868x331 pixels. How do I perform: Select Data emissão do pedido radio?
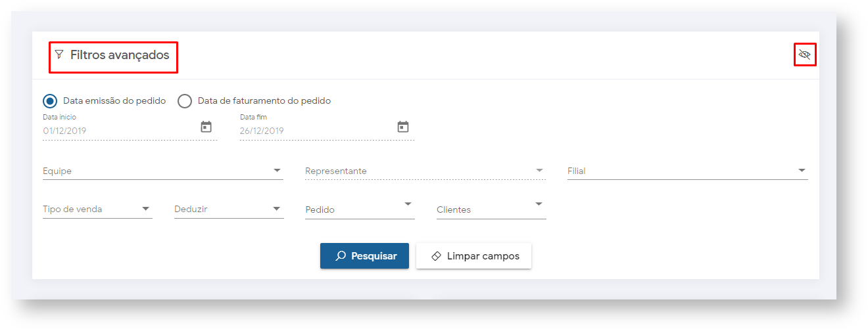click(50, 101)
